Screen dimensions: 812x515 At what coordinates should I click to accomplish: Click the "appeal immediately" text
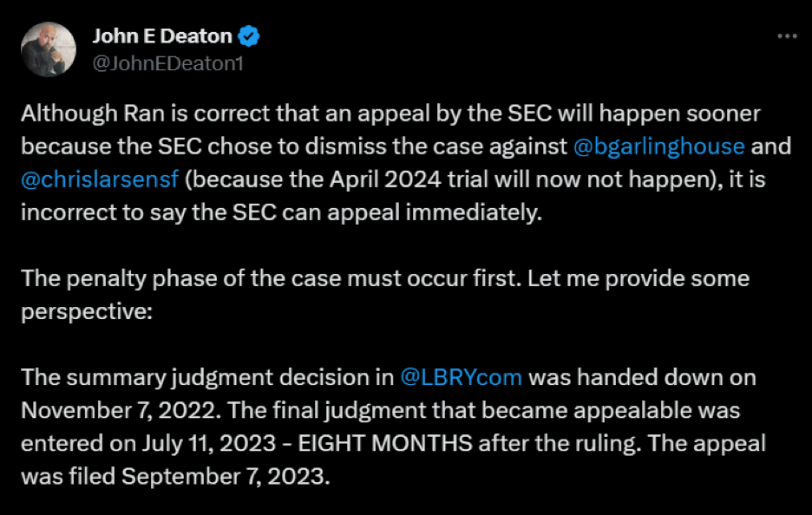click(x=461, y=212)
